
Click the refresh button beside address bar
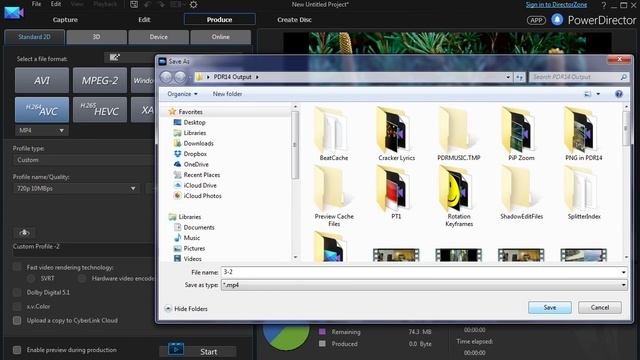519,77
